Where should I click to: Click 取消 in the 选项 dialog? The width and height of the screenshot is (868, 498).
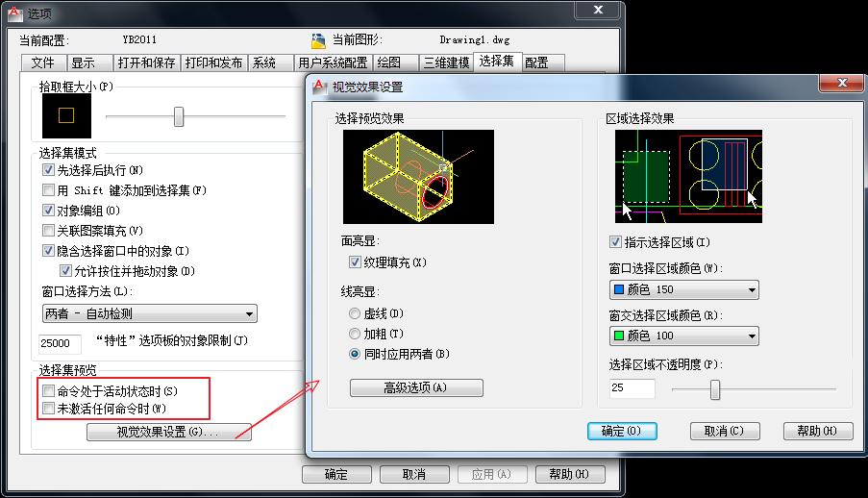pos(414,474)
